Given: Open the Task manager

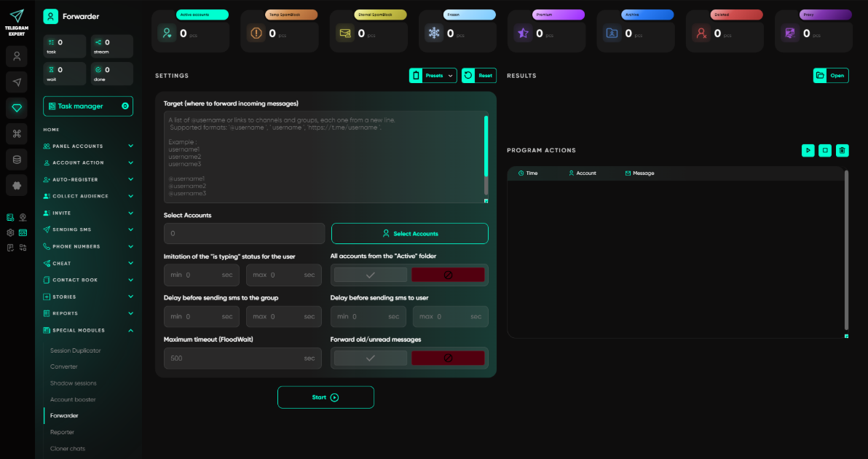Looking at the screenshot, I should [88, 106].
